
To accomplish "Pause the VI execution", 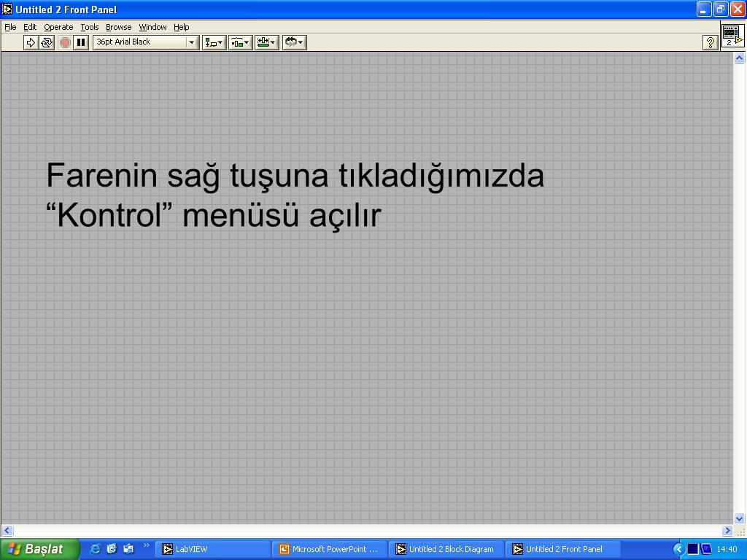I will click(x=81, y=42).
